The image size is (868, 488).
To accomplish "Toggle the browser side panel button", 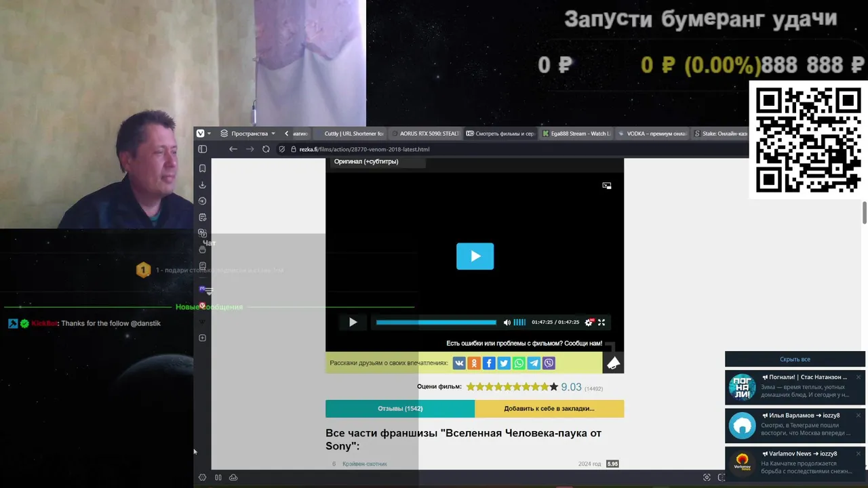I will coord(202,149).
